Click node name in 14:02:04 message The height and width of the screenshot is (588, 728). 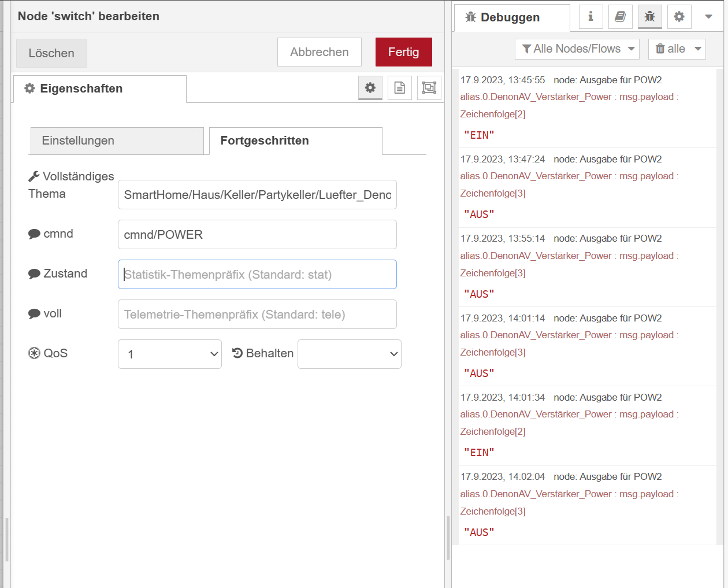pos(608,477)
